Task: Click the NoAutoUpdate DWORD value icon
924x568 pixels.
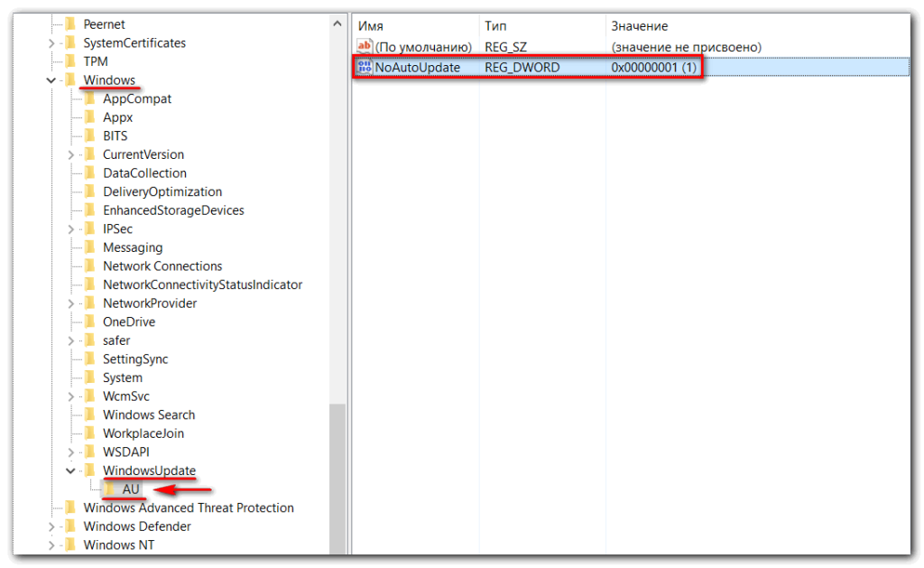Action: tap(365, 68)
